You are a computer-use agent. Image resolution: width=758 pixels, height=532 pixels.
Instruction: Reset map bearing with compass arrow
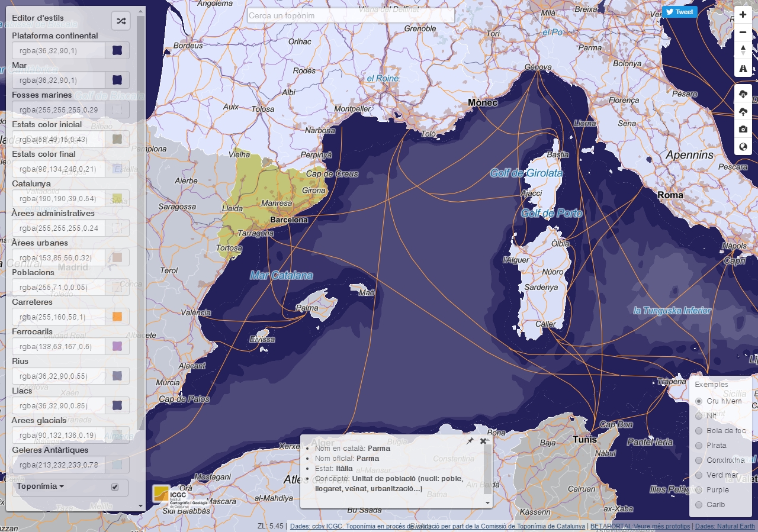[x=743, y=50]
